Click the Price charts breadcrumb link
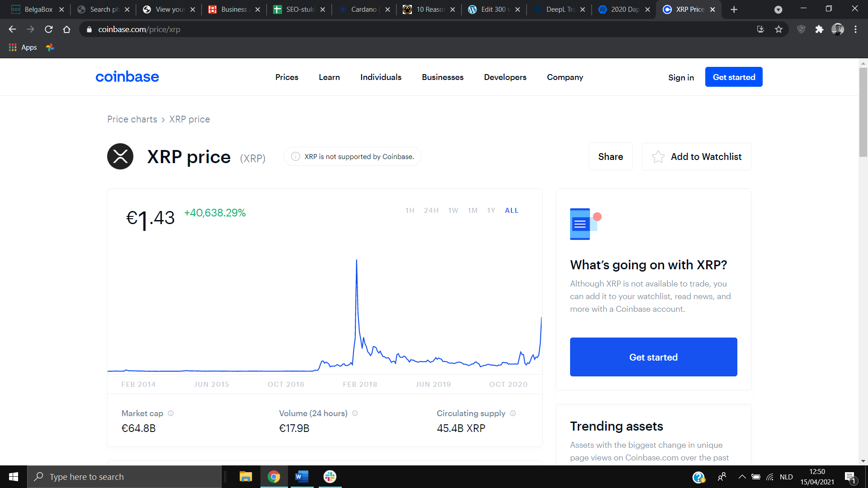The width and height of the screenshot is (868, 488). pyautogui.click(x=132, y=119)
